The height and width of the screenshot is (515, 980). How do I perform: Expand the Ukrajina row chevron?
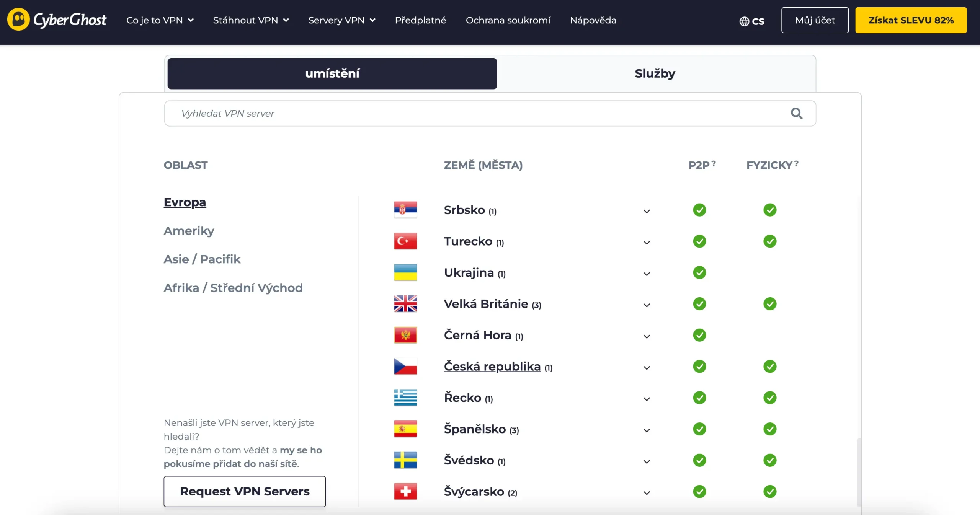coord(647,274)
